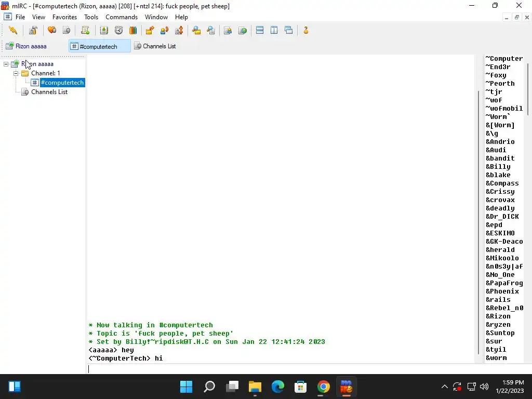Open the Received Files magnifier-folder icon

(x=196, y=30)
